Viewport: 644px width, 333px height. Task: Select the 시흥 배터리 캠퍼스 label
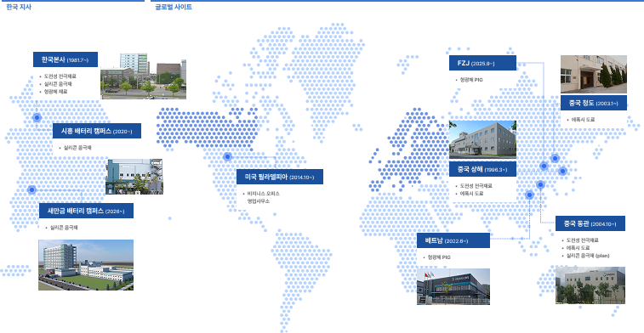click(97, 131)
